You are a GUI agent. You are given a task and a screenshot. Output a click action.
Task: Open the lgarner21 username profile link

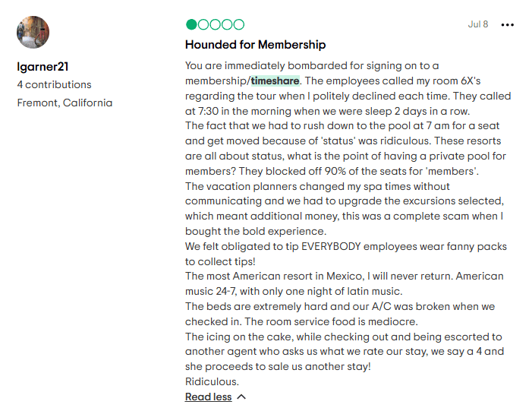click(x=43, y=67)
